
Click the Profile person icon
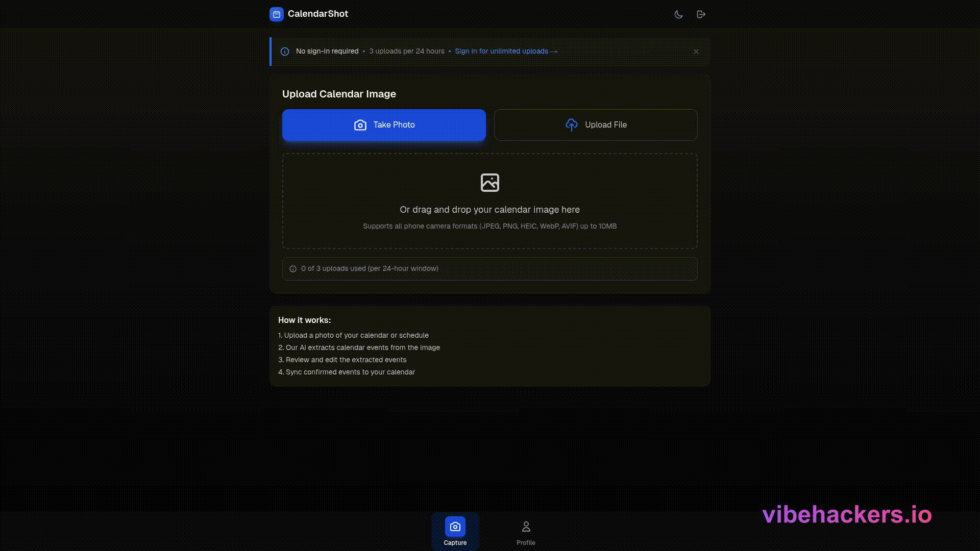tap(526, 526)
